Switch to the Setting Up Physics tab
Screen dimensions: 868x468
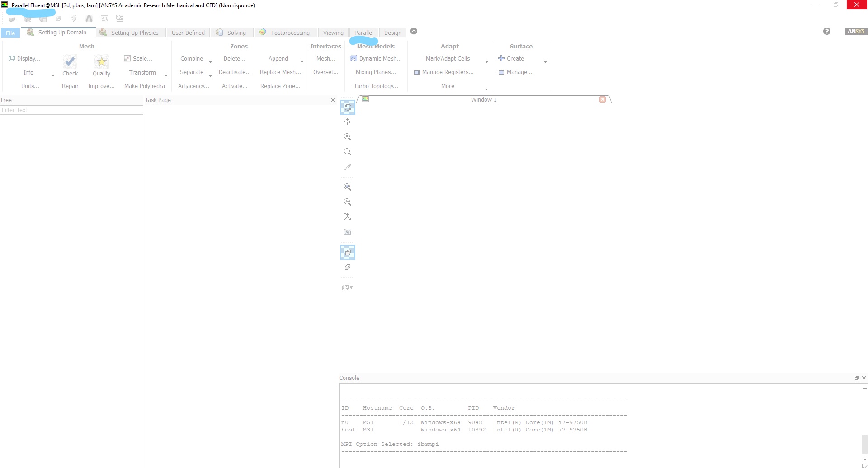tap(130, 33)
